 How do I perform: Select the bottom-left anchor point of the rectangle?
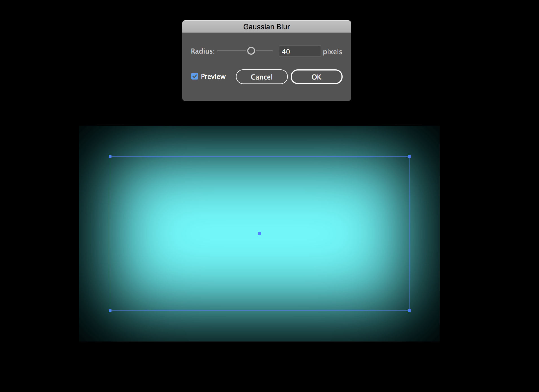110,311
